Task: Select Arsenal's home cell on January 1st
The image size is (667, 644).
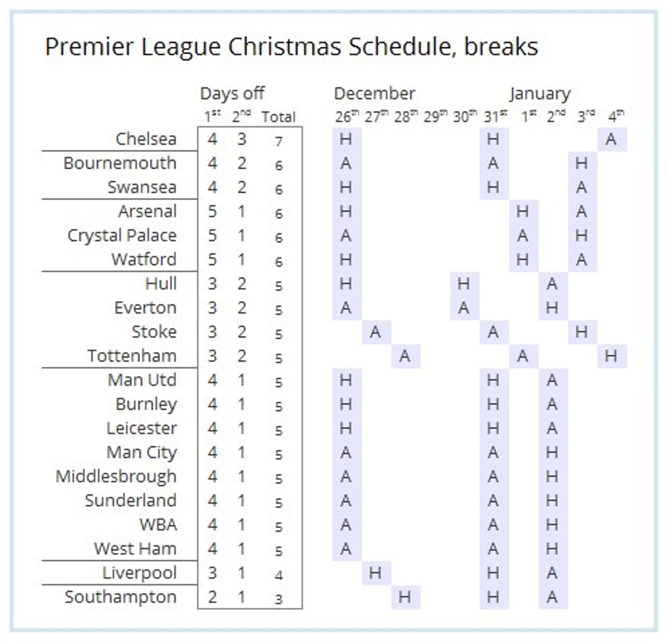Action: (523, 211)
